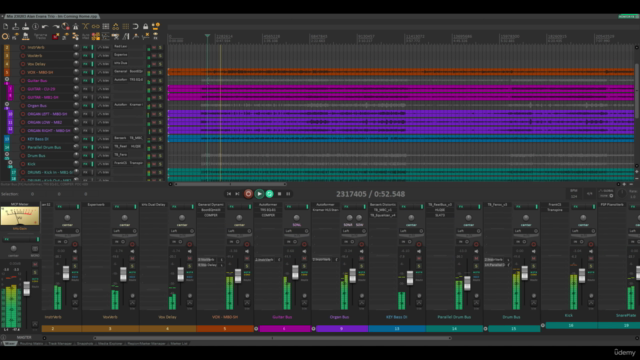Toggle the metronome toolbar icon
The height and width of the screenshot is (360, 640).
click(76, 27)
